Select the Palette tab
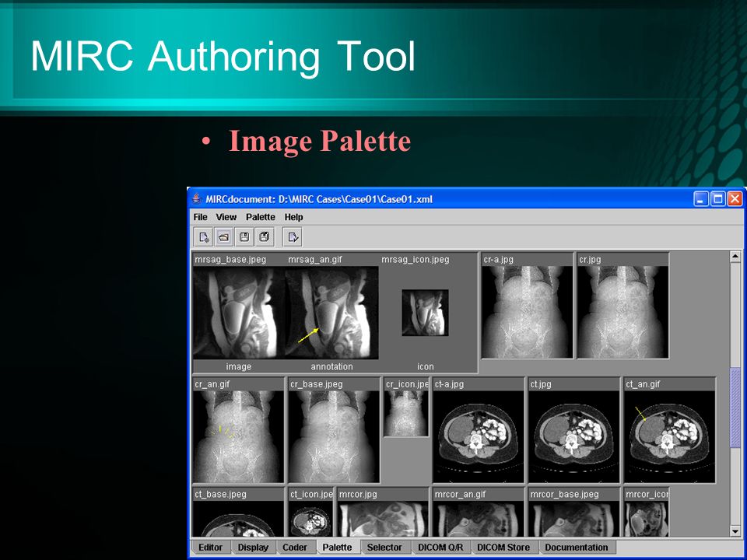The height and width of the screenshot is (560, 747). click(x=337, y=547)
